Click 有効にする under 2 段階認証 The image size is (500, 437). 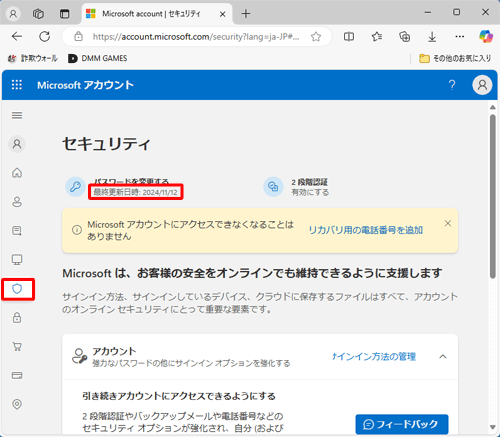tap(310, 192)
